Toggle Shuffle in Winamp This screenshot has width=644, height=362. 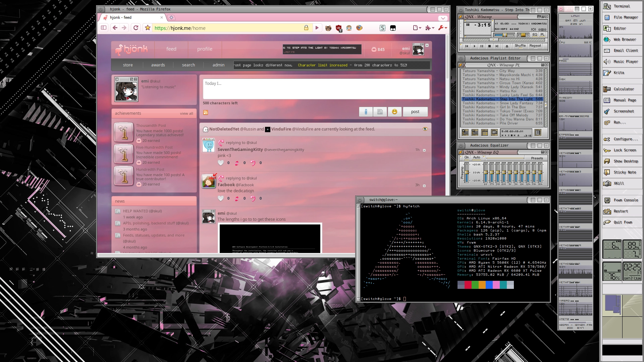tap(520, 46)
